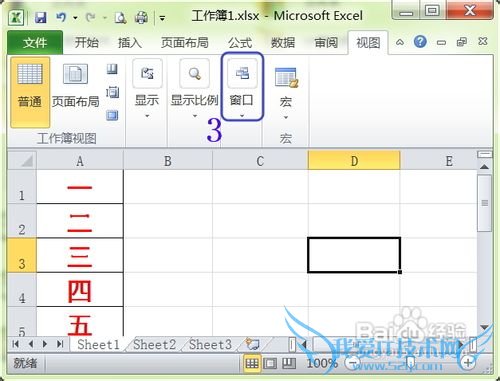
Task: Select row 4 header
Action: coord(22,290)
